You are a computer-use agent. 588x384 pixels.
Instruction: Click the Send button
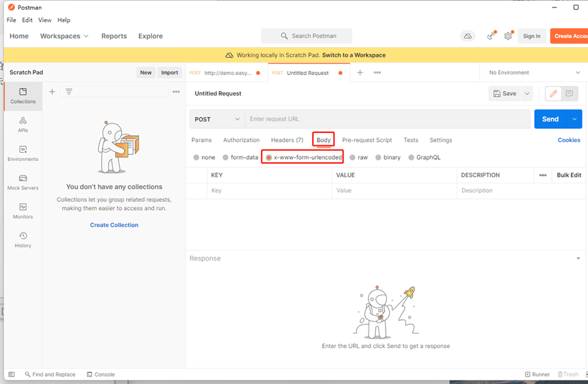point(551,119)
